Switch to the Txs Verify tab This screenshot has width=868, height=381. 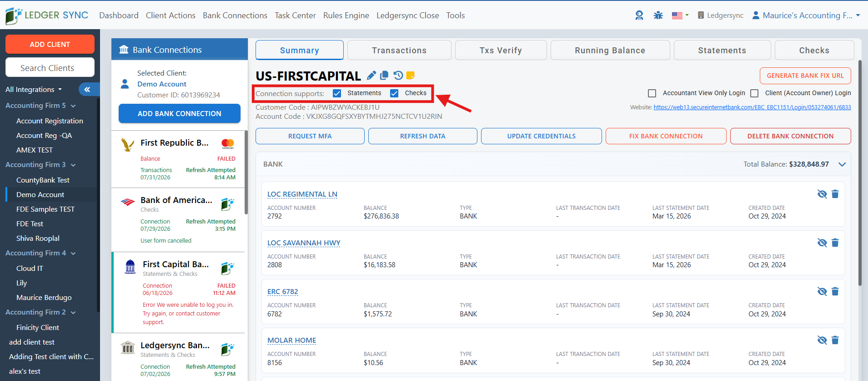(x=501, y=50)
